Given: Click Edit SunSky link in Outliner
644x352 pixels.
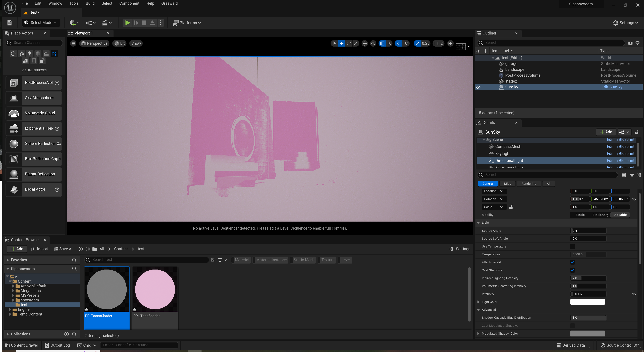Looking at the screenshot, I should click(x=612, y=87).
